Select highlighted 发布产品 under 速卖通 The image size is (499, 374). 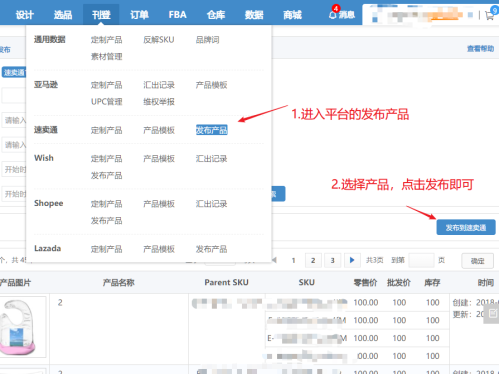(x=212, y=130)
